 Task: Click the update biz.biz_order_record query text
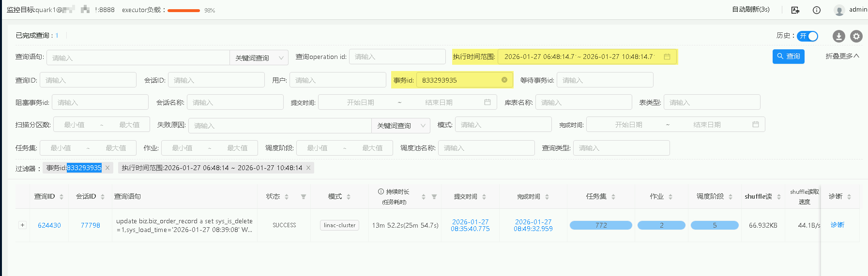[184, 225]
